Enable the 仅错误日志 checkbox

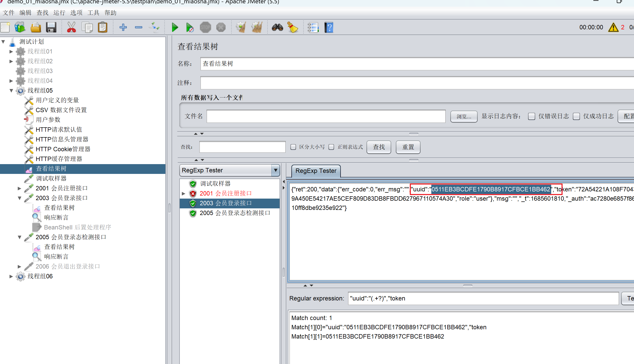coord(531,116)
